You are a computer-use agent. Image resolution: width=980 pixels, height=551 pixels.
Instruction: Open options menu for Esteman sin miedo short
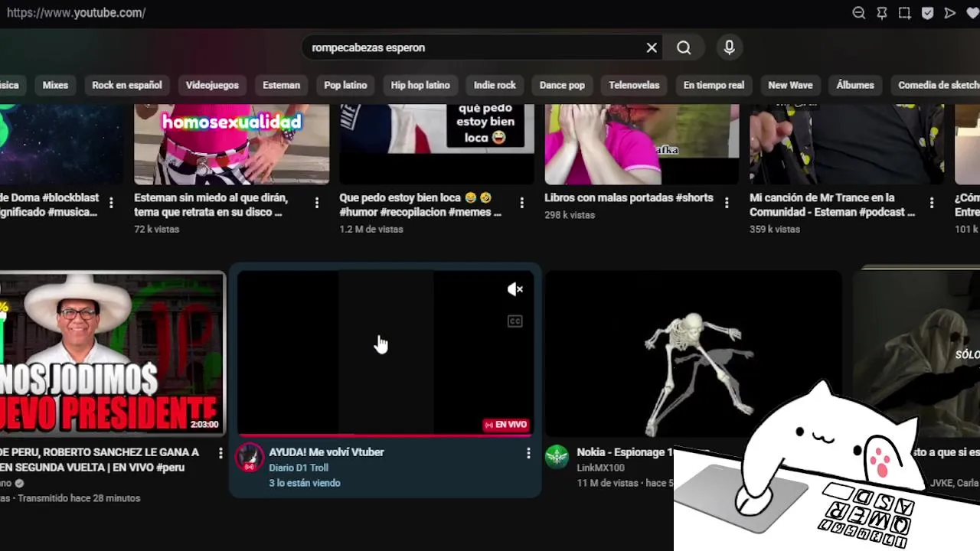point(317,203)
